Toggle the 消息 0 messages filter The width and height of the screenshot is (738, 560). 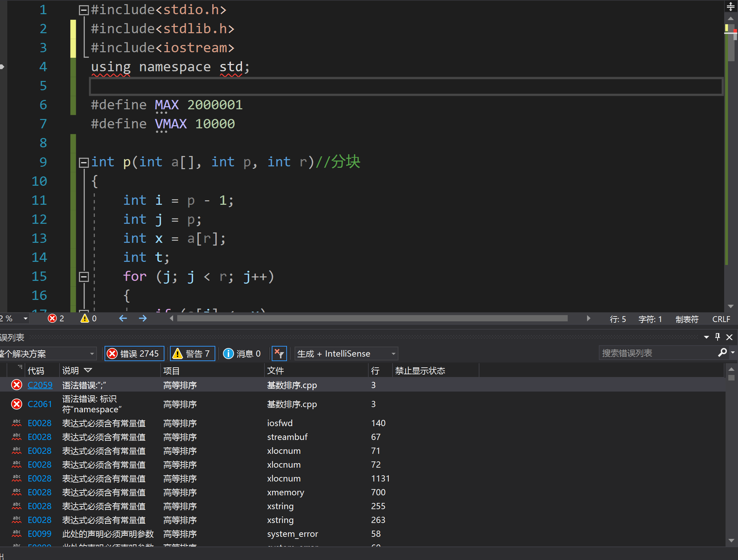point(242,354)
